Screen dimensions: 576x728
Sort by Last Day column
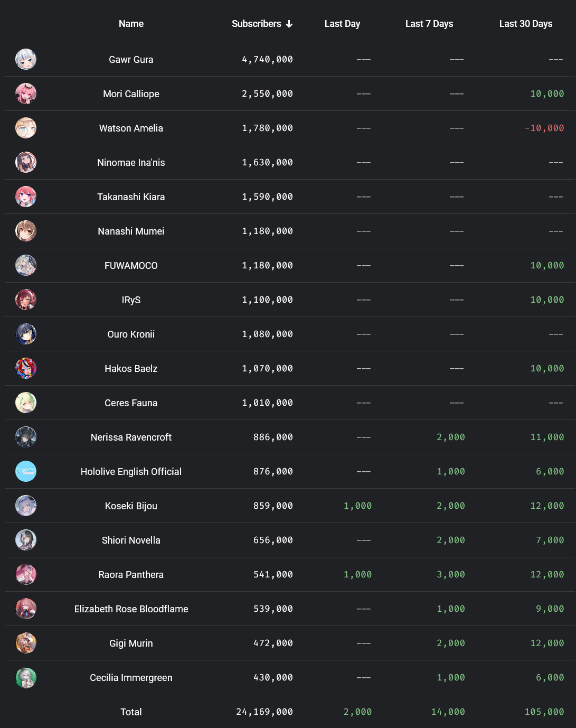click(342, 24)
